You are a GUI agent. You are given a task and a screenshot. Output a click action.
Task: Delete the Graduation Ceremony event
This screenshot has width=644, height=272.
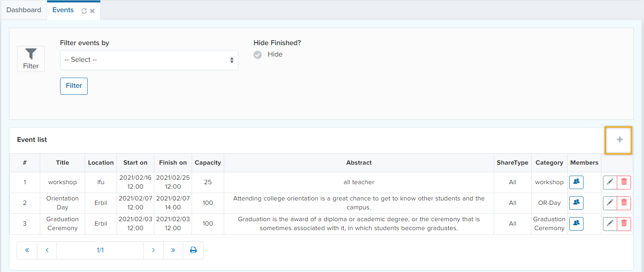pyautogui.click(x=624, y=224)
